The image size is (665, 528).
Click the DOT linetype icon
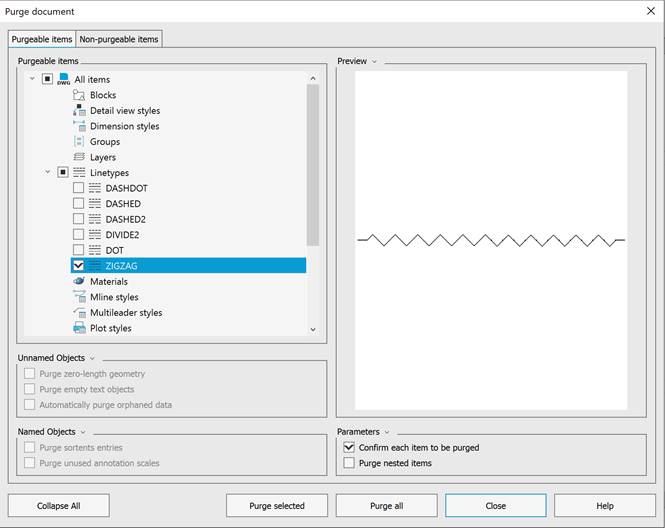(95, 250)
